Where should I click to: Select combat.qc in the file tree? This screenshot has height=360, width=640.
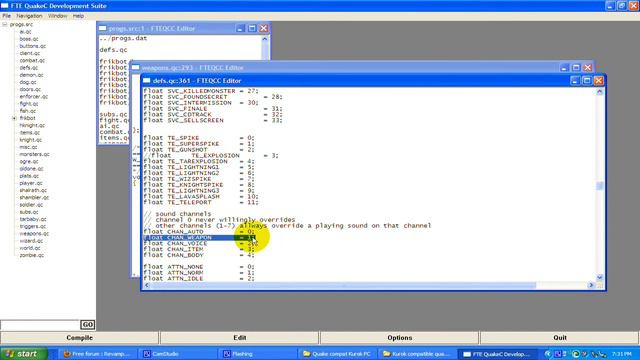coord(32,60)
